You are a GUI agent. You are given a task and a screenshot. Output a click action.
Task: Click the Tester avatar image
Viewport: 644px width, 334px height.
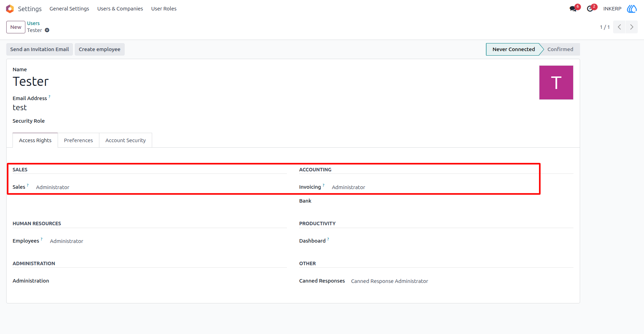[556, 83]
